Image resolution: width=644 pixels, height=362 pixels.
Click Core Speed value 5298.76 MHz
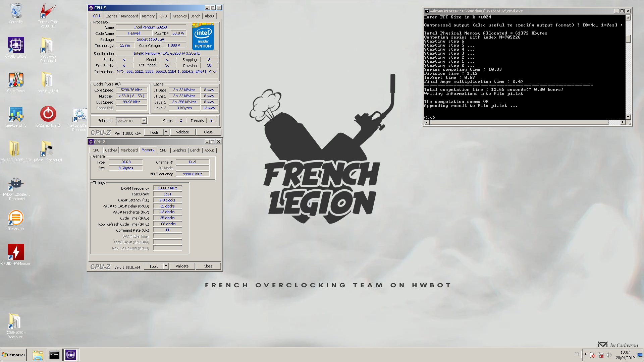pyautogui.click(x=131, y=90)
